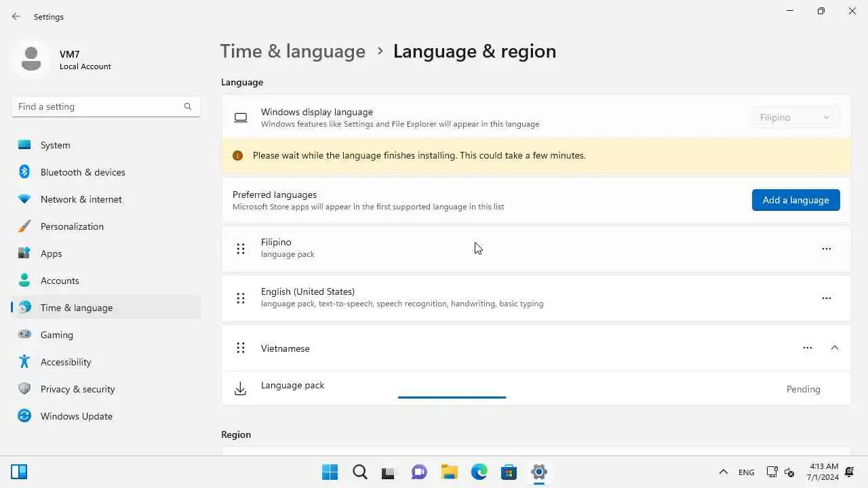Click the display language laptop icon
Image resolution: width=868 pixels, height=488 pixels.
coord(241,118)
